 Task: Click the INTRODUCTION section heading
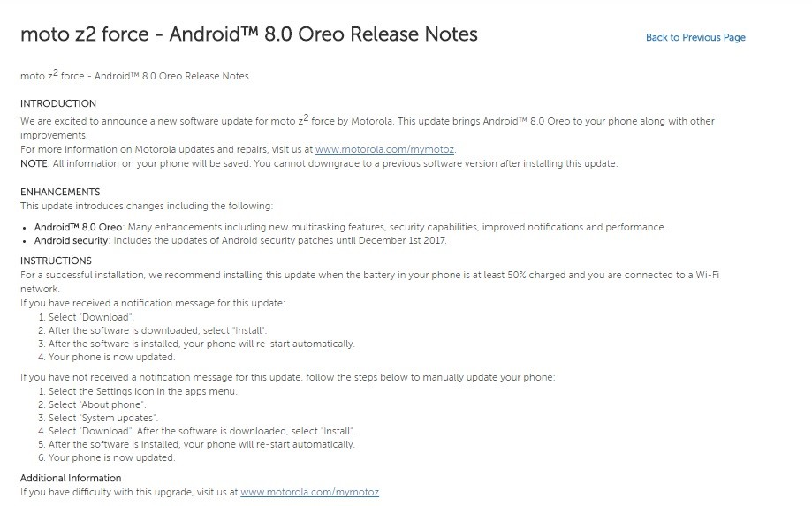point(58,103)
